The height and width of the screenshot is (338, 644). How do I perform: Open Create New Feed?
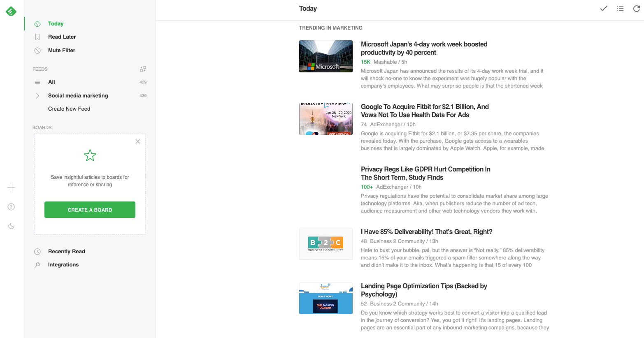(x=69, y=109)
